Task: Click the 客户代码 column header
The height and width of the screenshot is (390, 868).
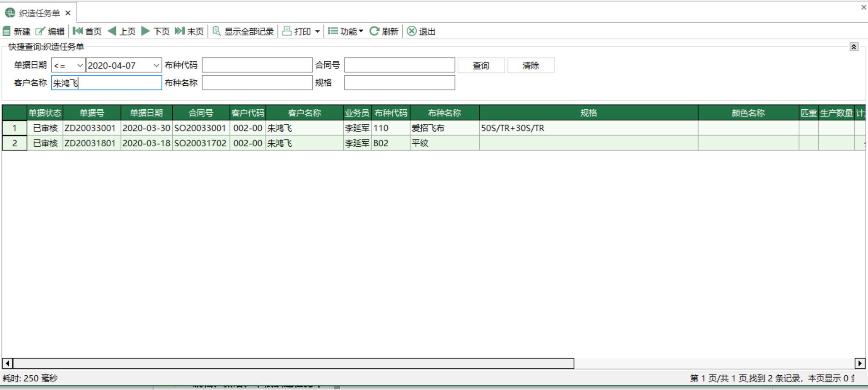Action: coord(247,113)
